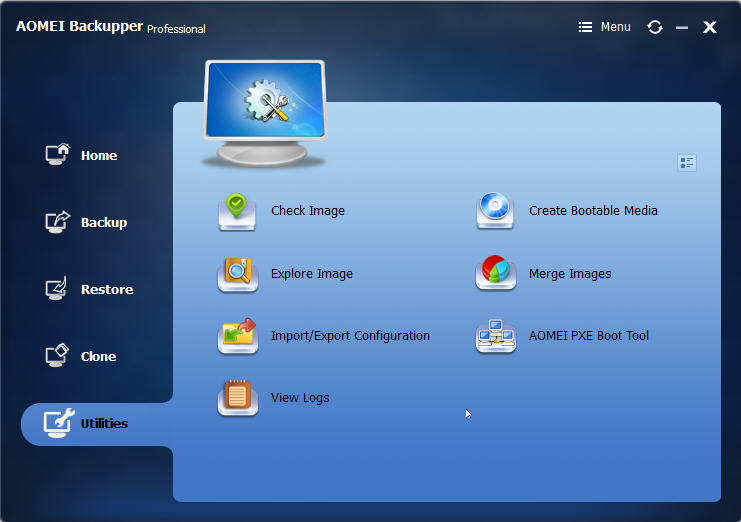
Task: Click the large monitor settings graphic
Action: tap(265, 108)
